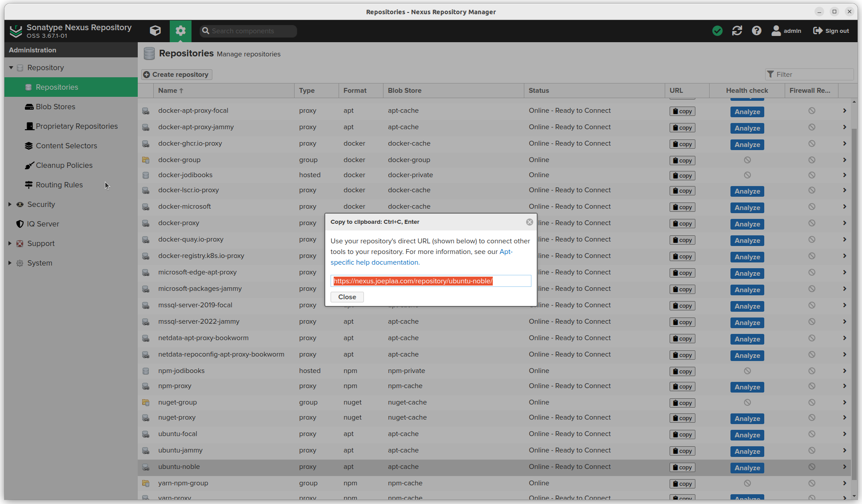Sort by the Status column header
The height and width of the screenshot is (504, 862).
(594, 91)
